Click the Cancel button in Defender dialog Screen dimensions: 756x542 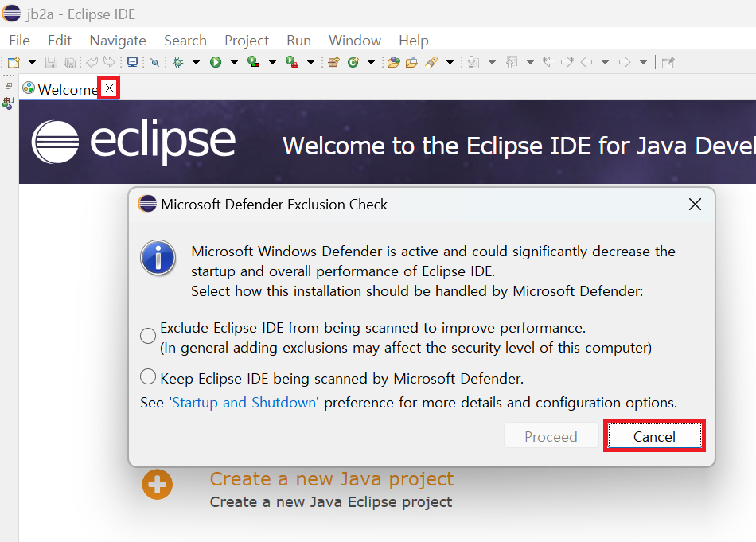654,436
